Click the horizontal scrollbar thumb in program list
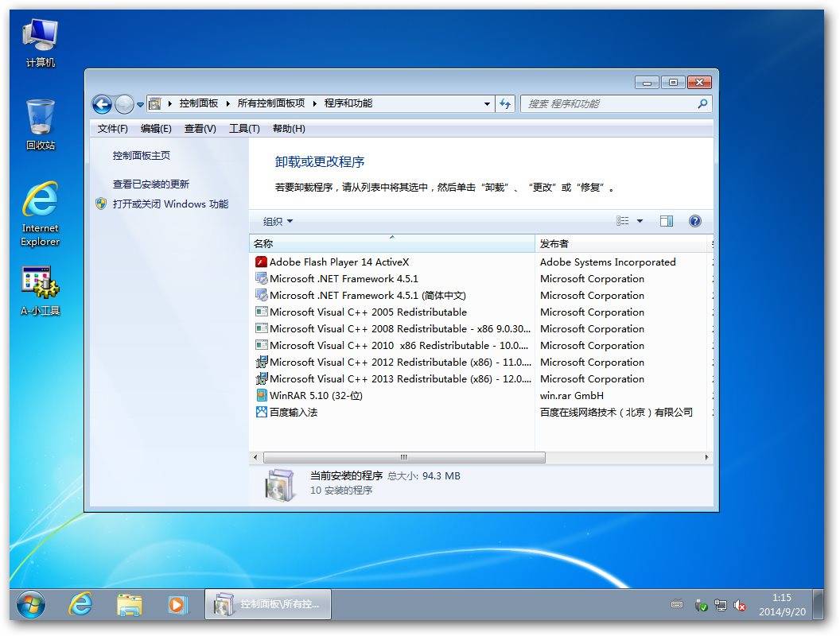Image resolution: width=840 pixels, height=636 pixels. [404, 457]
